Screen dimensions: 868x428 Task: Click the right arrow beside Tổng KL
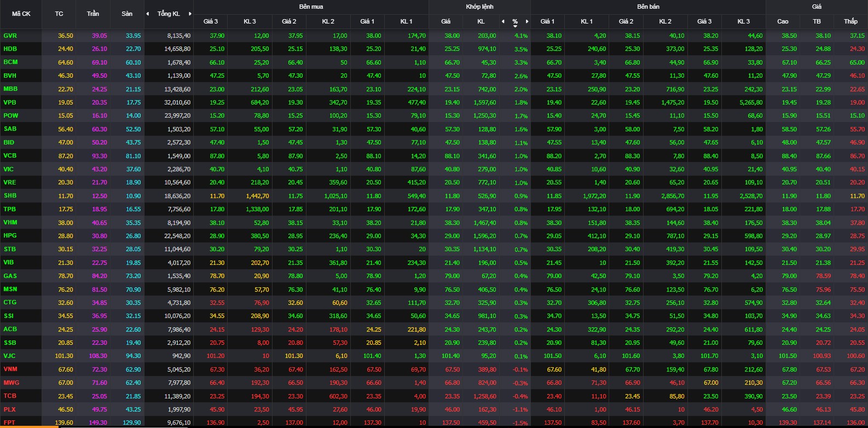190,14
